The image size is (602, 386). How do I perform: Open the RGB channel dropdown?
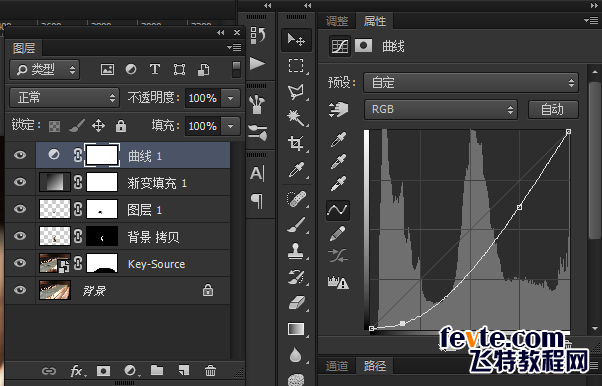[441, 109]
